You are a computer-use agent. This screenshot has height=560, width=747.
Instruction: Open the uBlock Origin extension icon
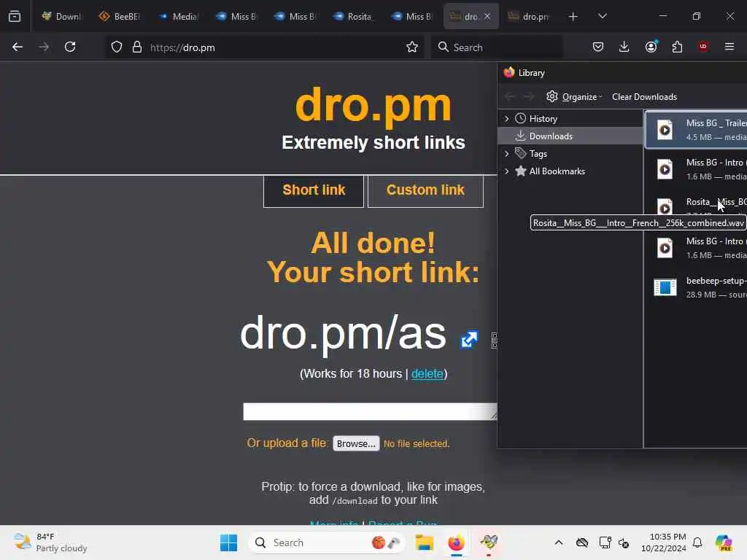pyautogui.click(x=703, y=47)
